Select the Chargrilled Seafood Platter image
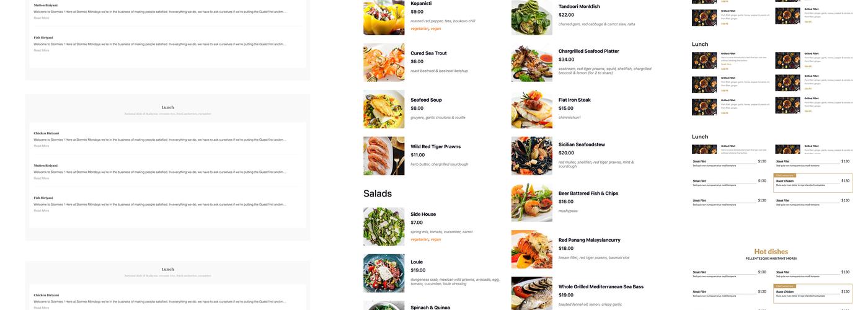This screenshot has width=868, height=310. tap(531, 63)
